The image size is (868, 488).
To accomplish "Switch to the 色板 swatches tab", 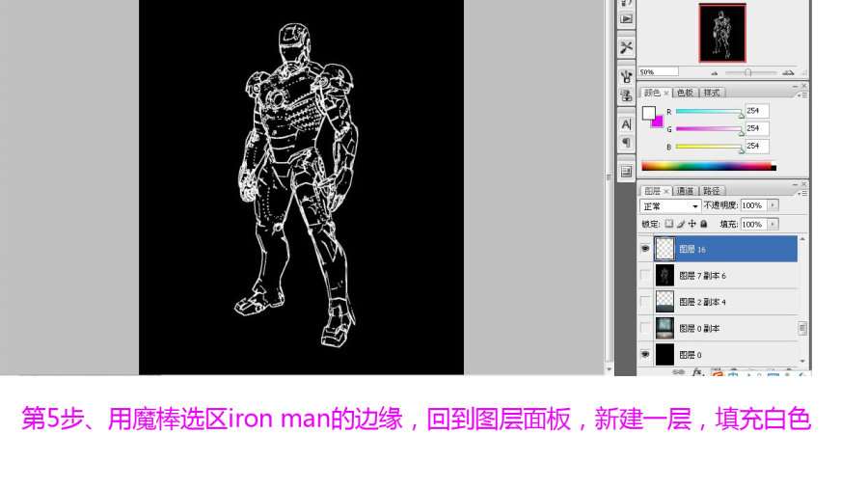I will coord(685,93).
